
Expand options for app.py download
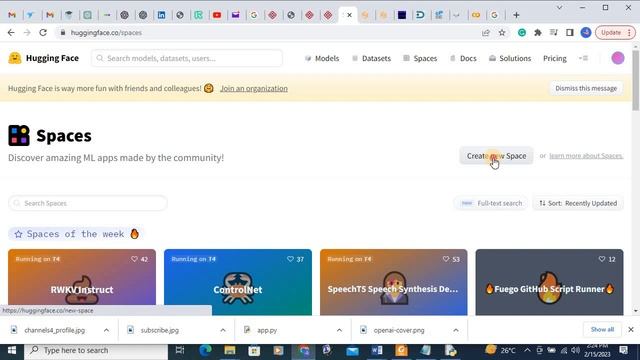pyautogui.click(x=339, y=330)
